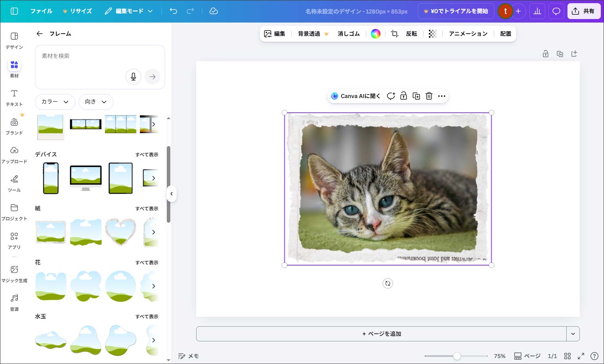
Task: Toggle the page lock at top right of canvas
Action: [546, 54]
